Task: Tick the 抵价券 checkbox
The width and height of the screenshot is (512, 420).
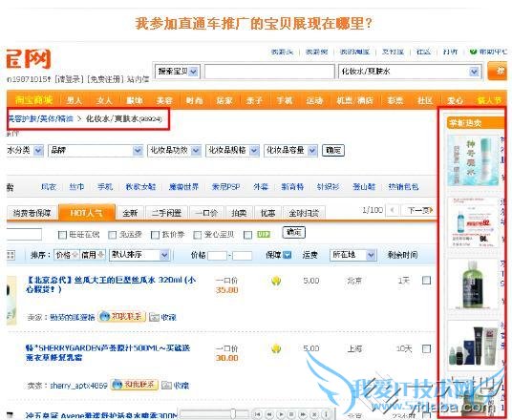Action: click(x=156, y=235)
